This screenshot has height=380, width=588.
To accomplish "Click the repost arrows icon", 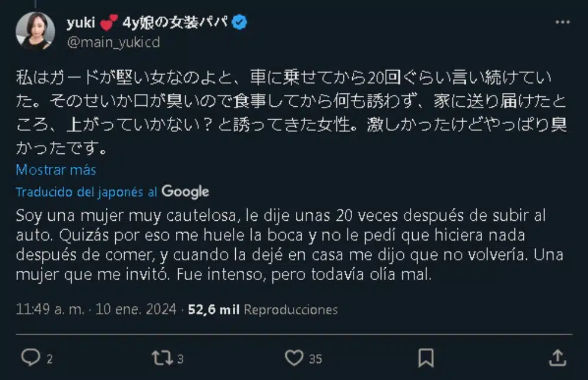I will point(161,357).
